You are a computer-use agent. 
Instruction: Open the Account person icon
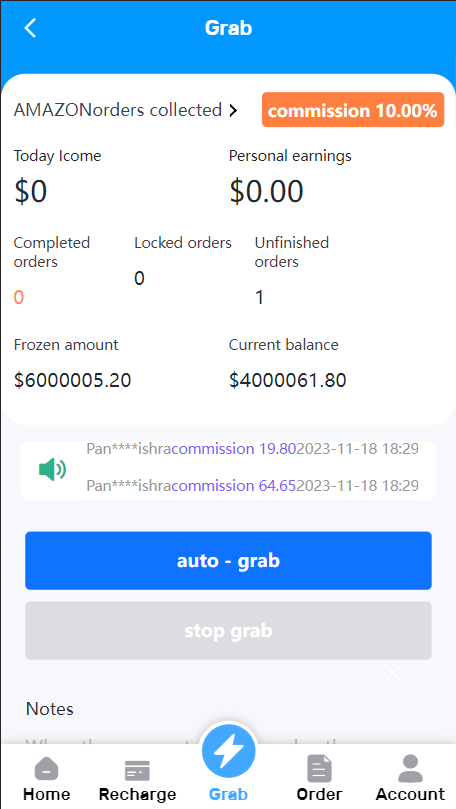[410, 769]
